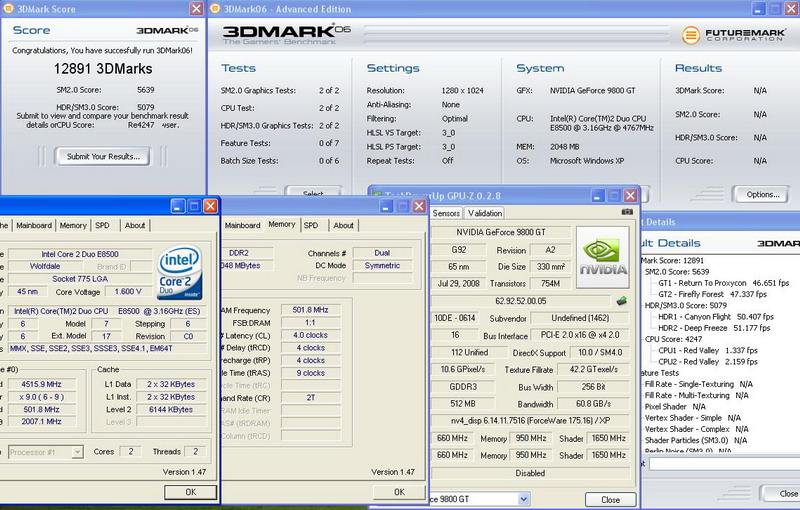The image size is (800, 510).
Task: Select CPU Score: 4247 tree node
Action: (673, 339)
